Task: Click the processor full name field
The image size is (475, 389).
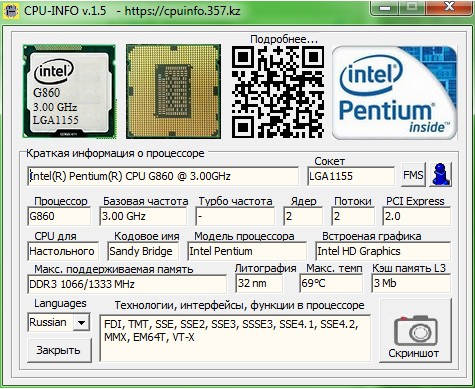Action: click(x=163, y=176)
